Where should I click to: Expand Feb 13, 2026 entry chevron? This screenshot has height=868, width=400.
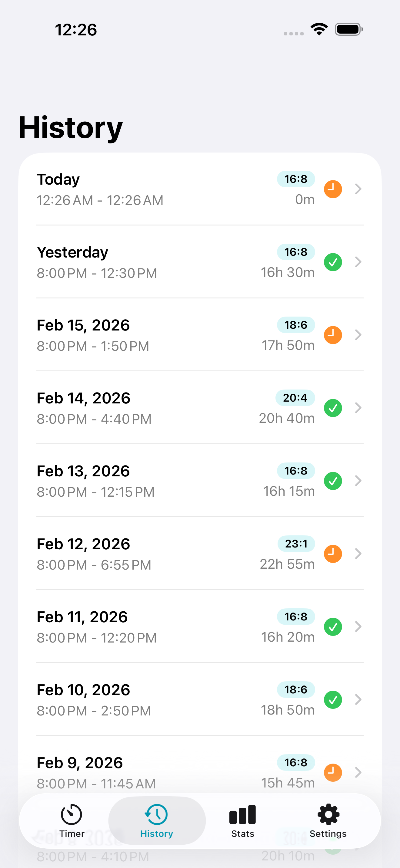(x=358, y=481)
